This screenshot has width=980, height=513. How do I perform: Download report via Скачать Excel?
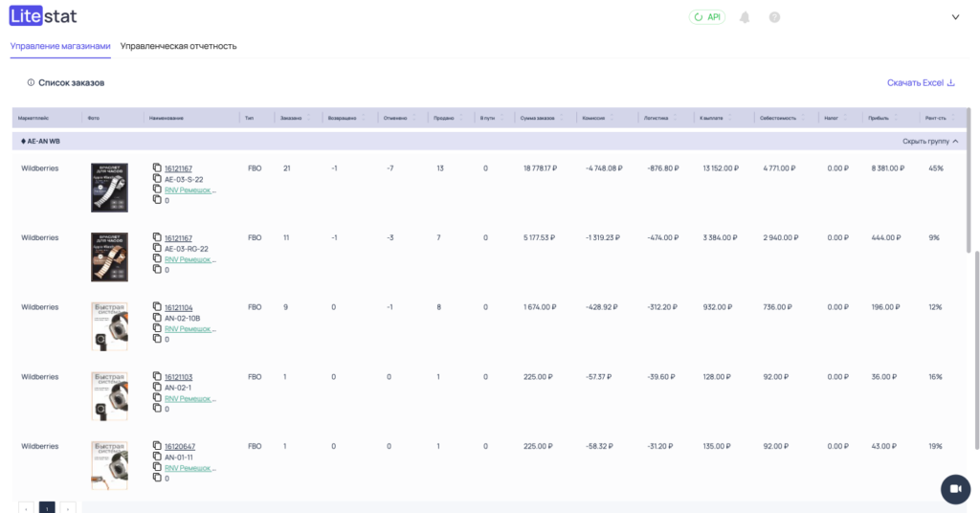click(x=921, y=83)
